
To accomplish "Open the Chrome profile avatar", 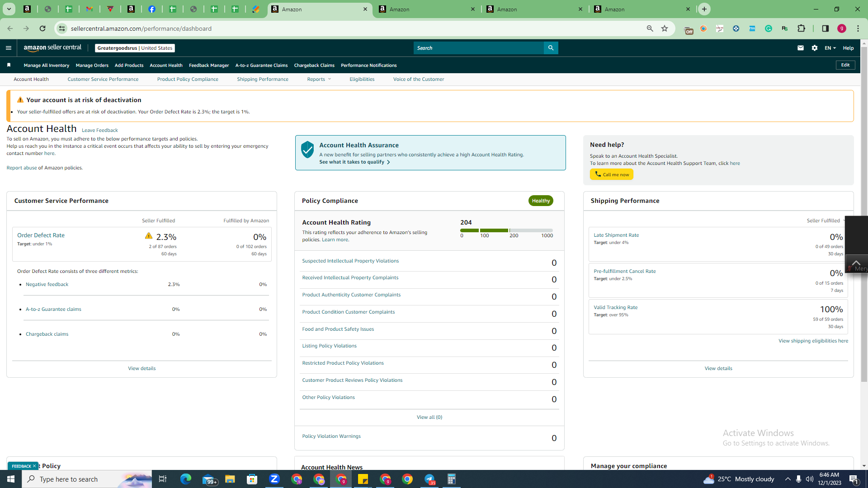I will coord(842,28).
